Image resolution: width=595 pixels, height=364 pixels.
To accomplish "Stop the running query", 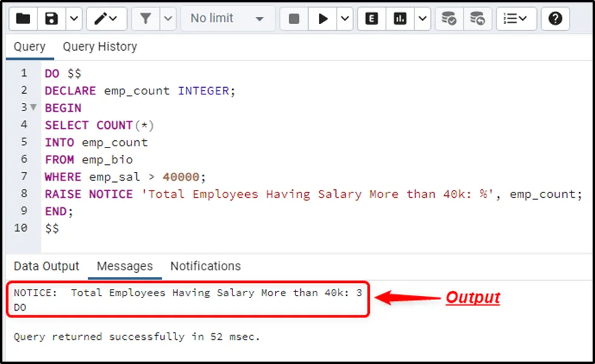I will coord(294,19).
